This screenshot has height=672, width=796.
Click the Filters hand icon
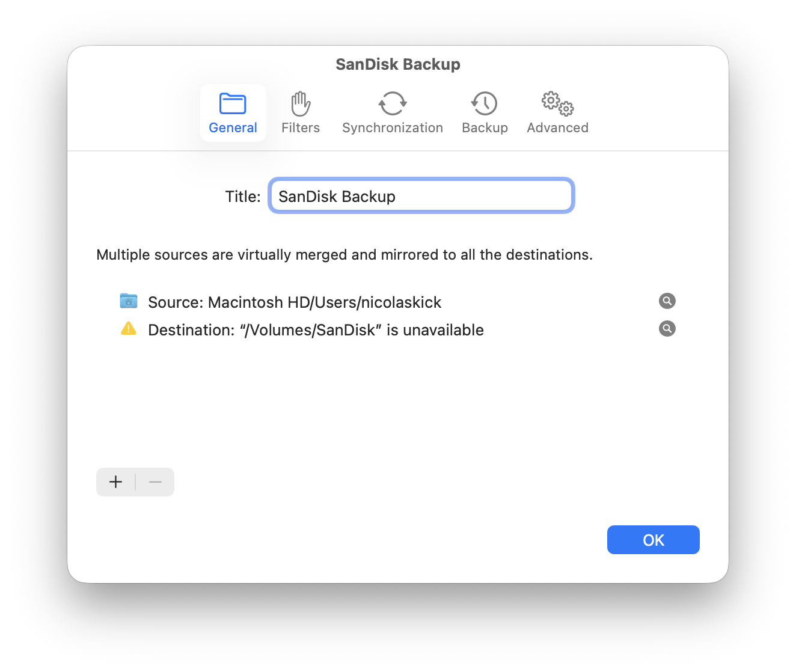point(301,104)
